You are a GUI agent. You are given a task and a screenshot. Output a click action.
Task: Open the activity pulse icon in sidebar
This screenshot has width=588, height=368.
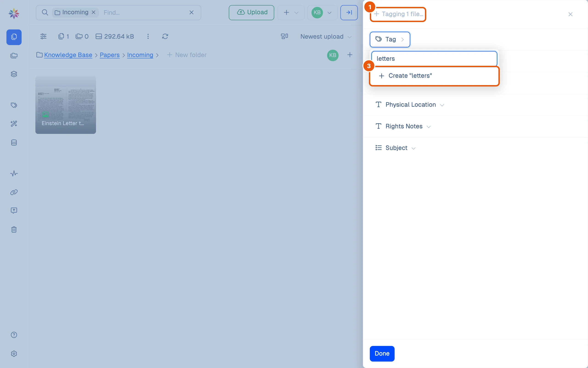14,173
